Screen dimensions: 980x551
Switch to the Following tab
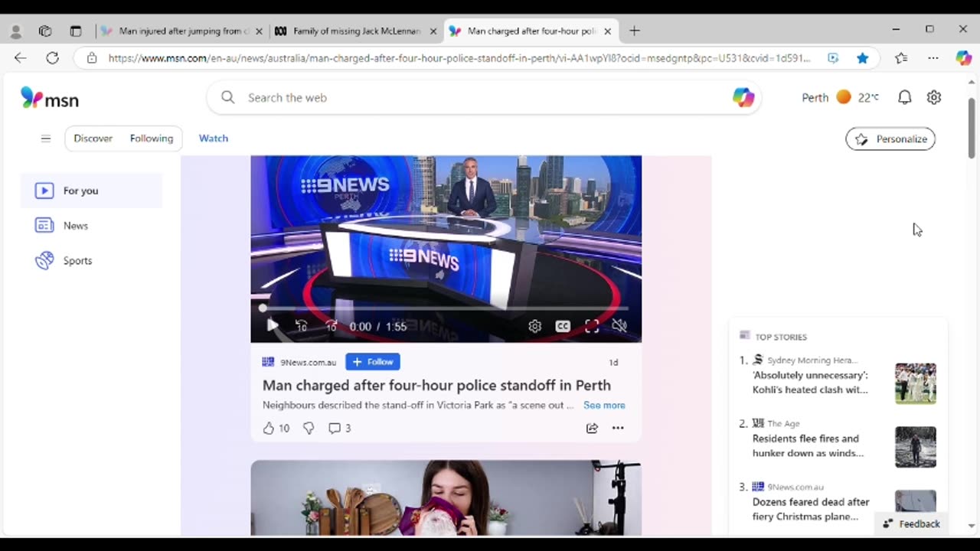coord(152,139)
